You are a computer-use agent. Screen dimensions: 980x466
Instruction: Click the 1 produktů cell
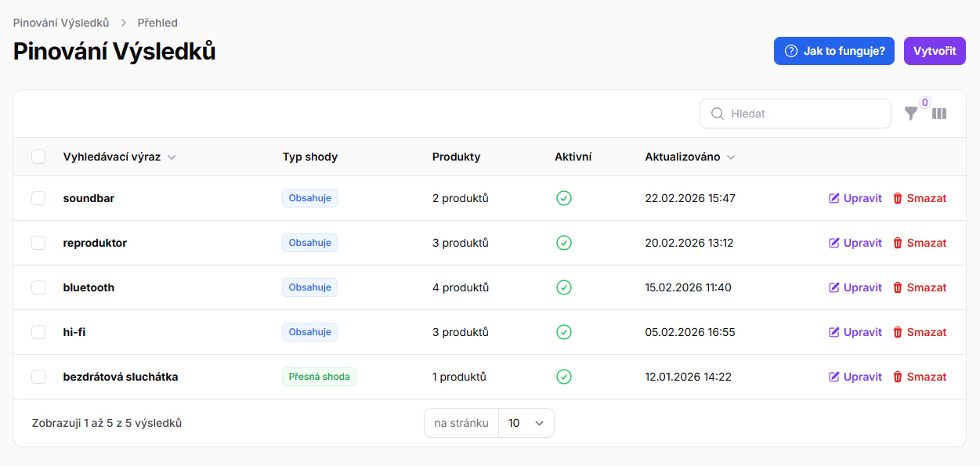459,377
